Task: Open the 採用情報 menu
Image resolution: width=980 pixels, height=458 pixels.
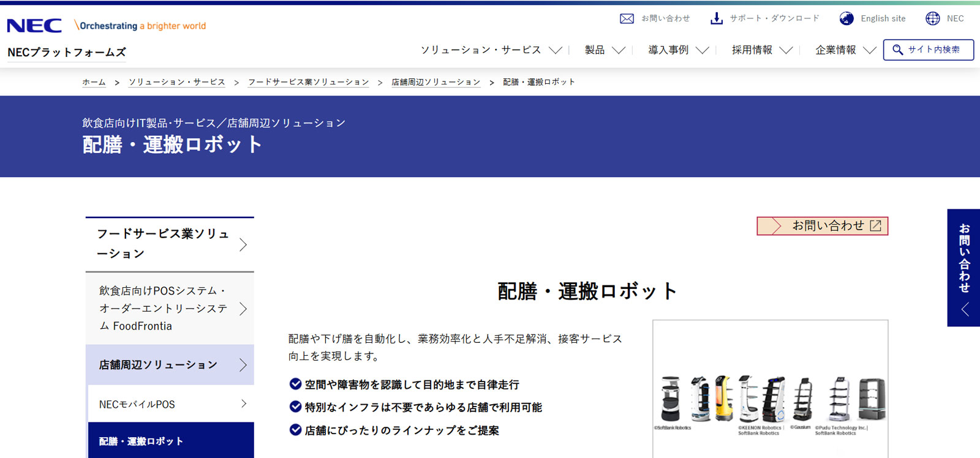Action: (752, 50)
